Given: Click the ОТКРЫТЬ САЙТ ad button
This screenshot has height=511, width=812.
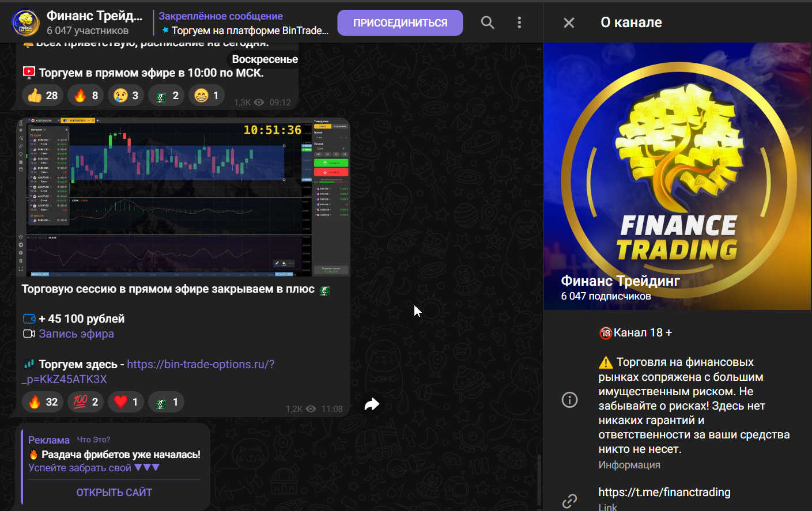Looking at the screenshot, I should 114,493.
